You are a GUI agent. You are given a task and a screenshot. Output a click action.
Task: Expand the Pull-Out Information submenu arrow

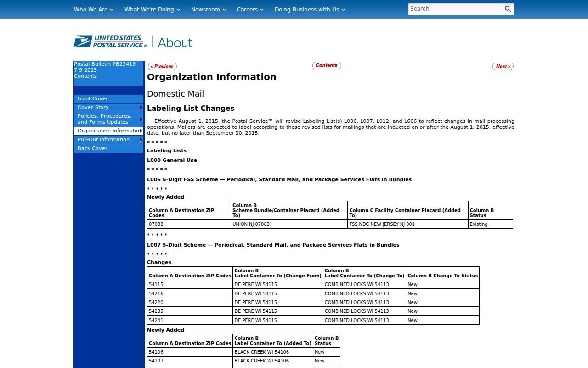pyautogui.click(x=141, y=140)
